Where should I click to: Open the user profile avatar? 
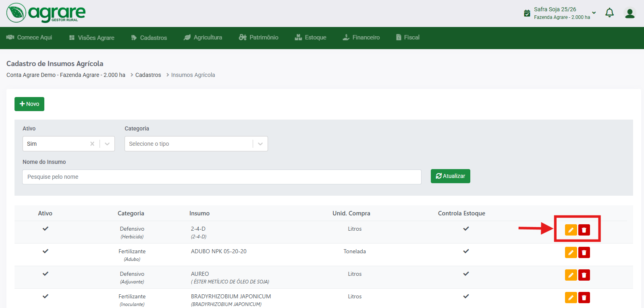click(629, 13)
